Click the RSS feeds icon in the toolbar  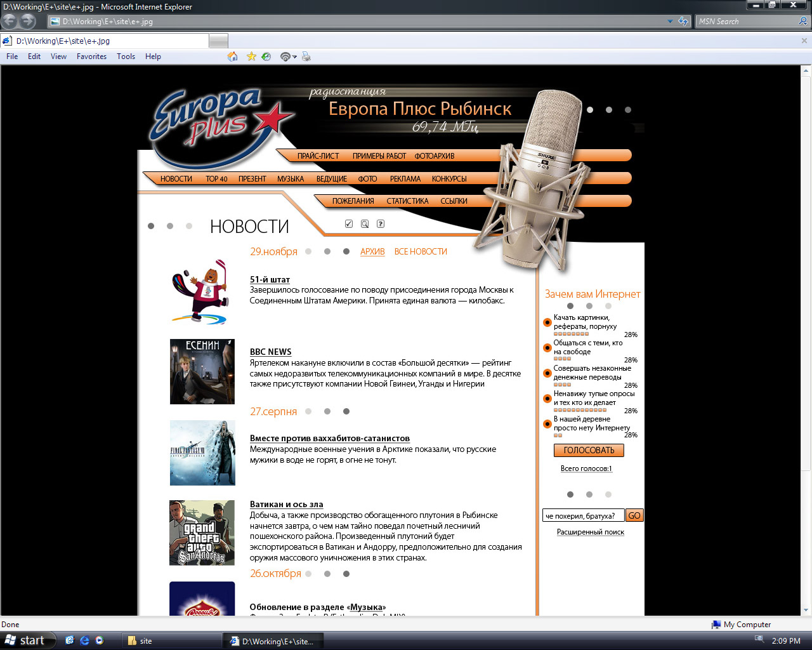285,56
